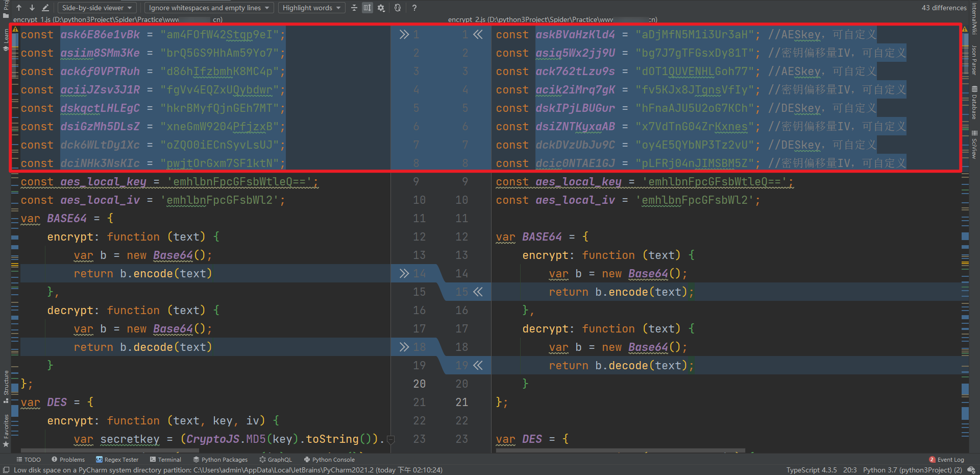Image resolution: width=980 pixels, height=475 pixels.
Task: Click aes_local_key in left pane
Action: [103, 182]
